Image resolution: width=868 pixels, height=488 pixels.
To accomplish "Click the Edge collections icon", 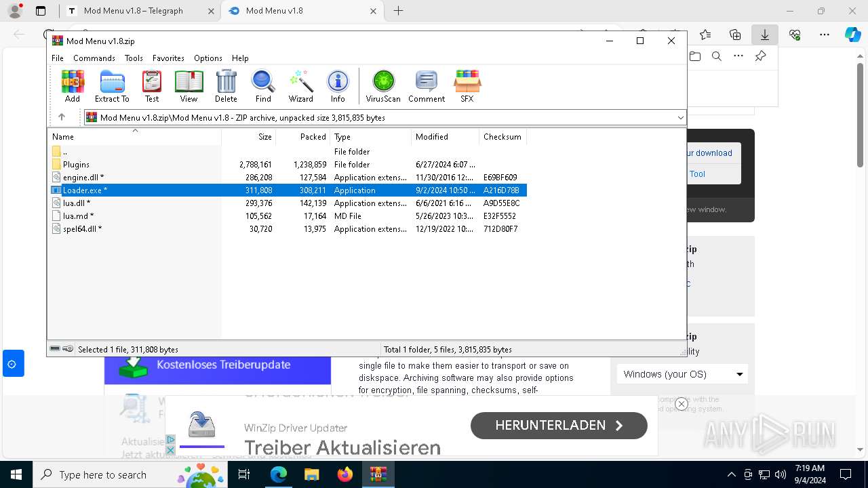I will click(735, 35).
